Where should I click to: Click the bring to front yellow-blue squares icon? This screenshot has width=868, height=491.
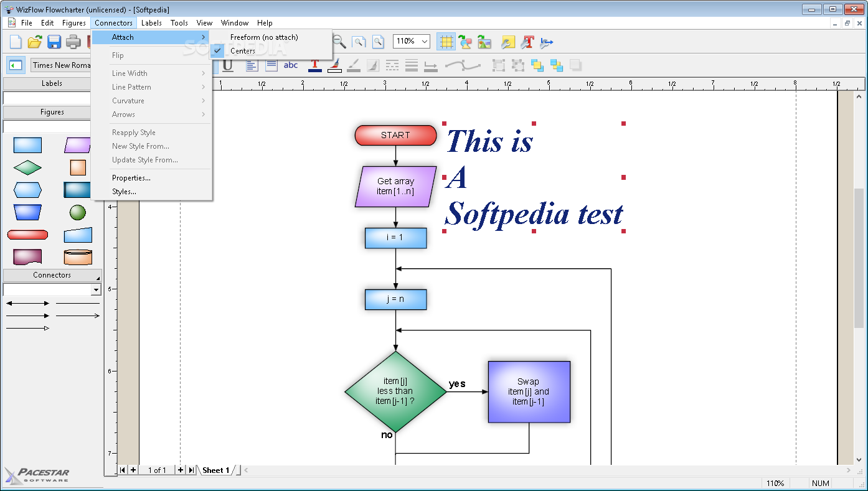537,65
